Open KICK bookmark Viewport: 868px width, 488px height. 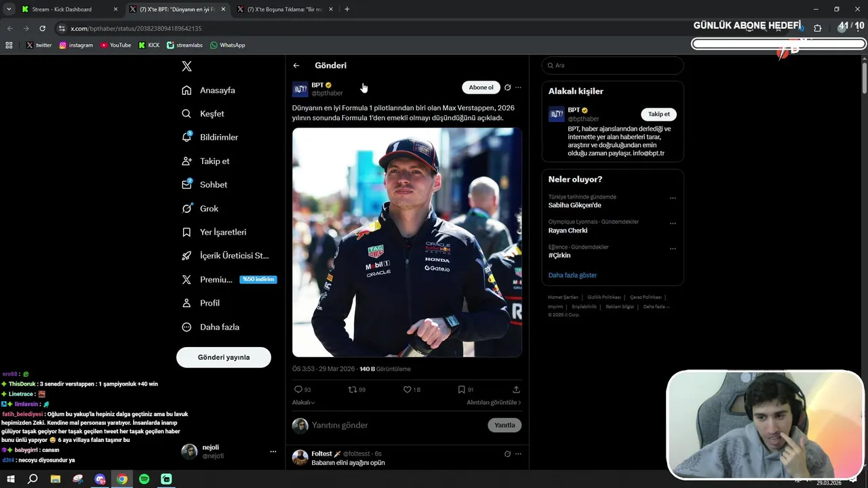[149, 45]
